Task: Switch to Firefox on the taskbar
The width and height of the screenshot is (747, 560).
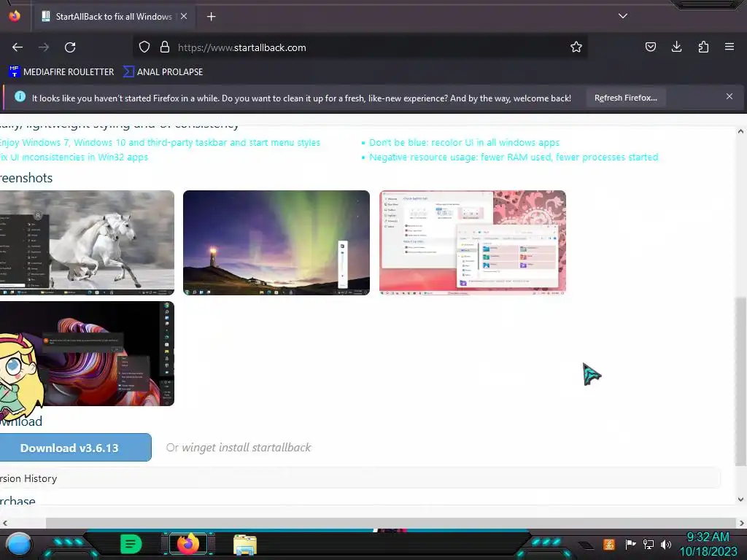Action: 188,544
